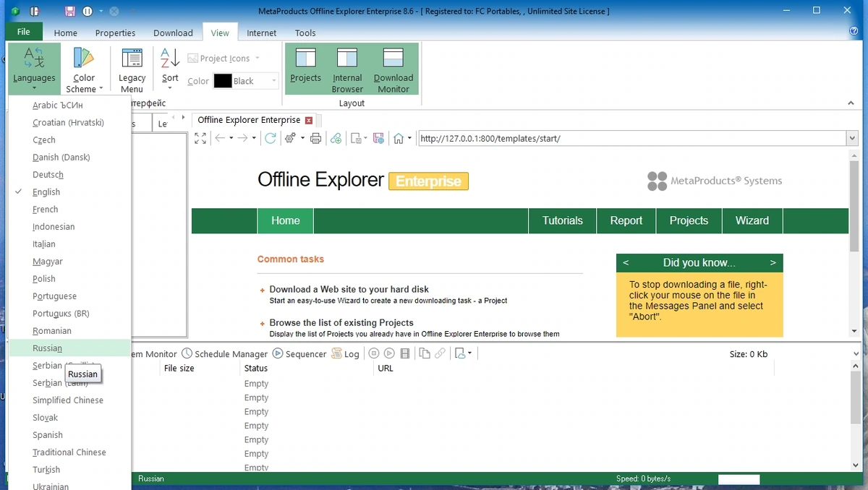Open the help icon at ribbon right

coord(854,32)
